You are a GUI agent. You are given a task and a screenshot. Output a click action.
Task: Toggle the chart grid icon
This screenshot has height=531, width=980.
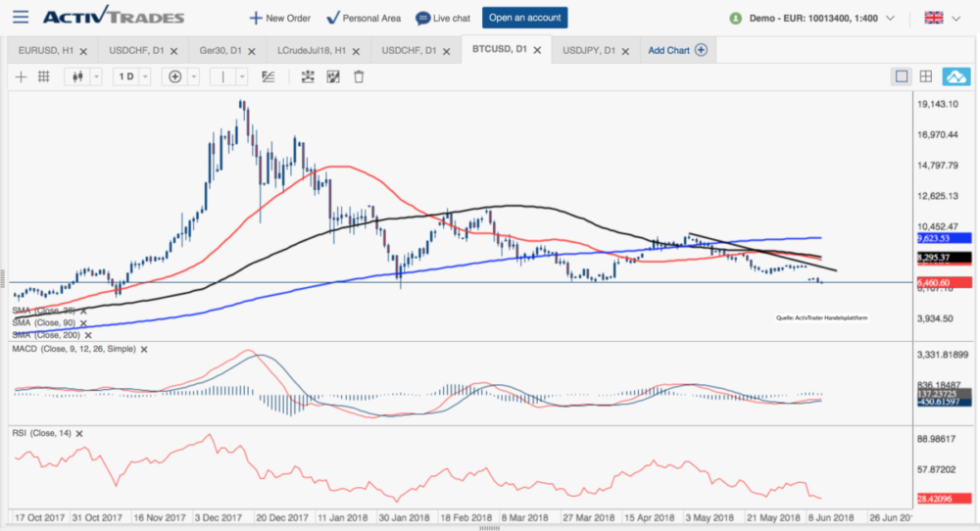point(44,76)
